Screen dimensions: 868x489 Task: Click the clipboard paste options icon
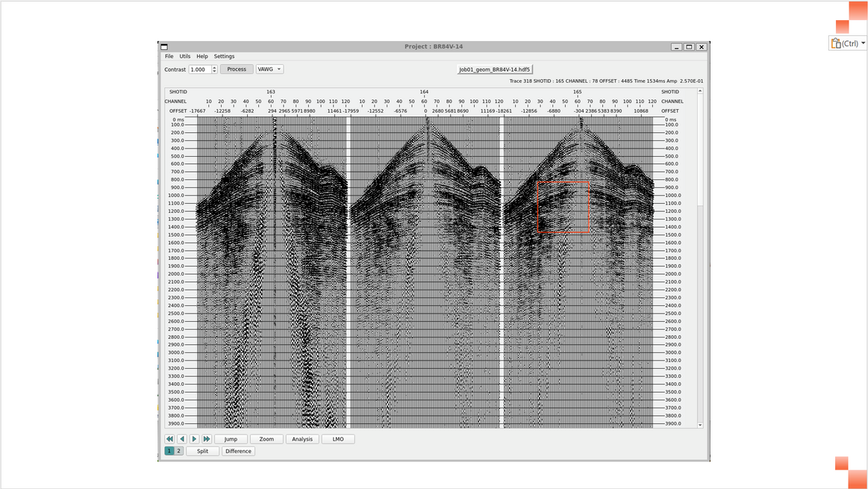point(836,43)
